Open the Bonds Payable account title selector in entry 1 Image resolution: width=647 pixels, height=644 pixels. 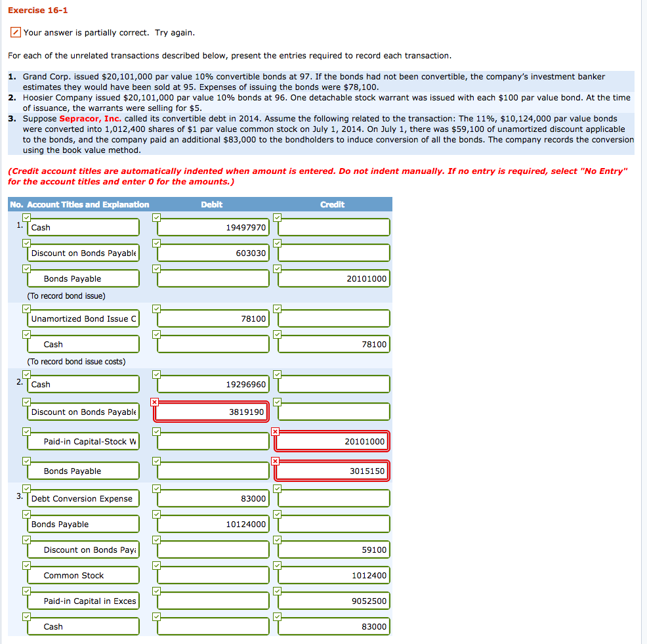(83, 278)
